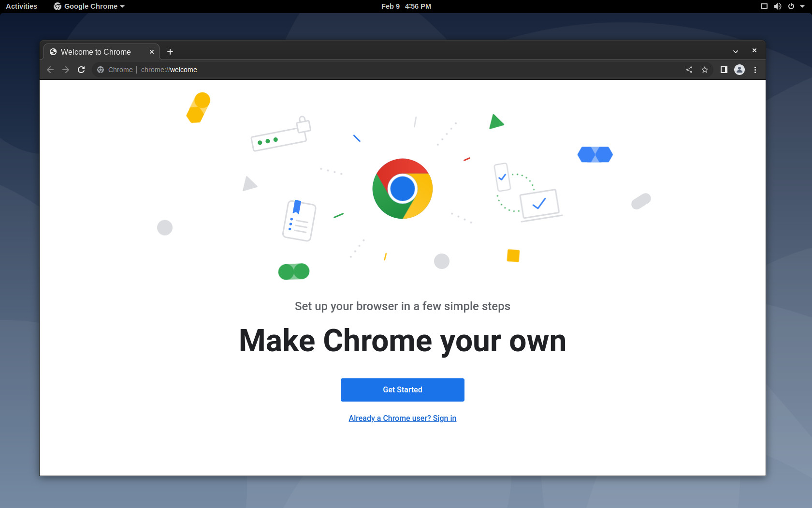This screenshot has width=812, height=508.
Task: Open the Activities overview
Action: [x=21, y=6]
